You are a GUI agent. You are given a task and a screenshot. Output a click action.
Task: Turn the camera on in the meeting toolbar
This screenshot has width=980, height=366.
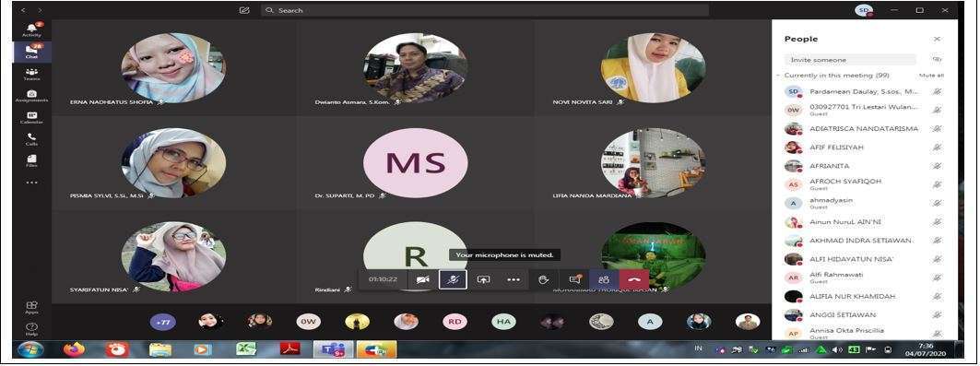[422, 280]
